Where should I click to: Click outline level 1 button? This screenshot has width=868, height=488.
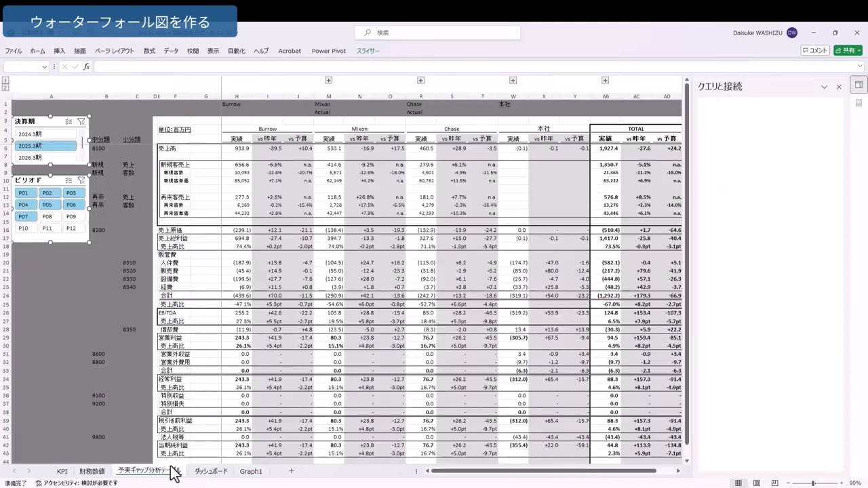(5, 81)
